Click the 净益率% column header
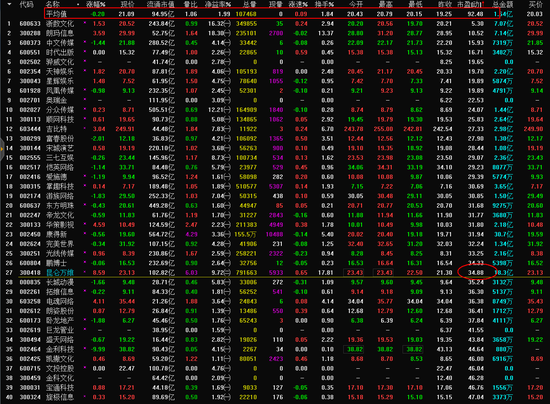 218,4
